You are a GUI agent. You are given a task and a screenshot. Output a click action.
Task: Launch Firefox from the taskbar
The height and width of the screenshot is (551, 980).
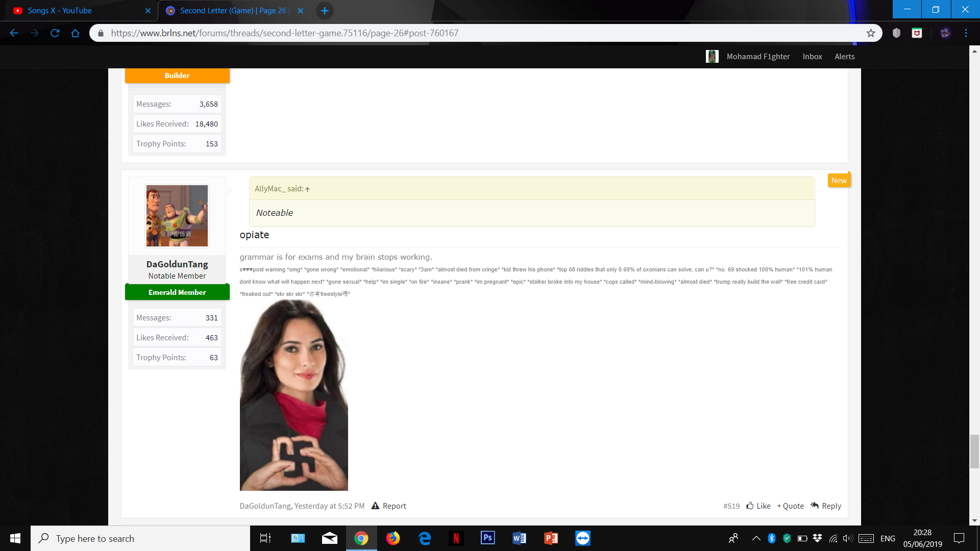point(393,538)
